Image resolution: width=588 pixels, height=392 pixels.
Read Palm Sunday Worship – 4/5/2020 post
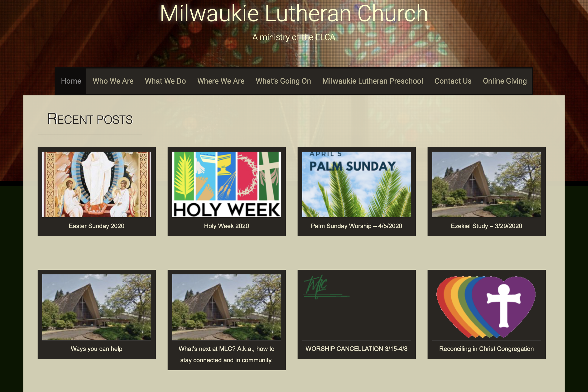click(357, 226)
